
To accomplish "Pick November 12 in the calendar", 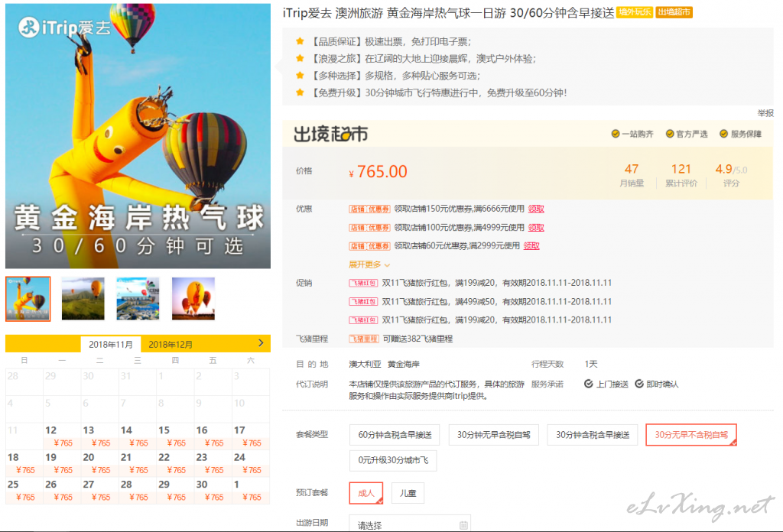I will point(62,436).
